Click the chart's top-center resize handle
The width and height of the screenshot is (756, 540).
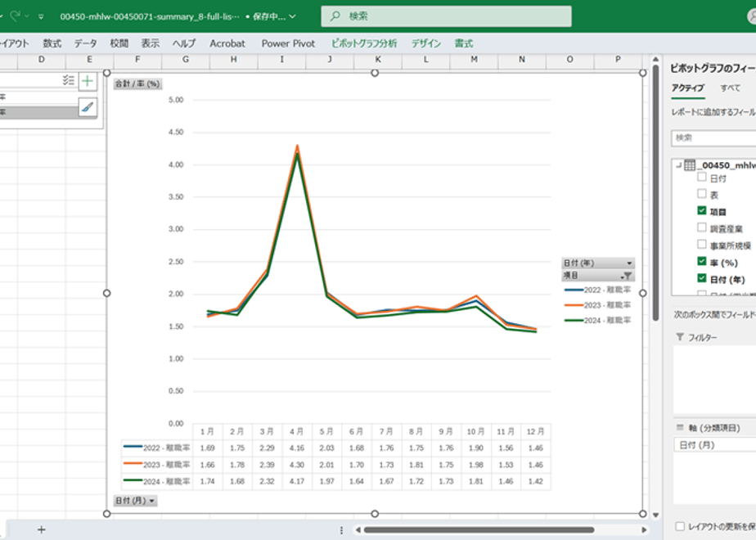(375, 73)
